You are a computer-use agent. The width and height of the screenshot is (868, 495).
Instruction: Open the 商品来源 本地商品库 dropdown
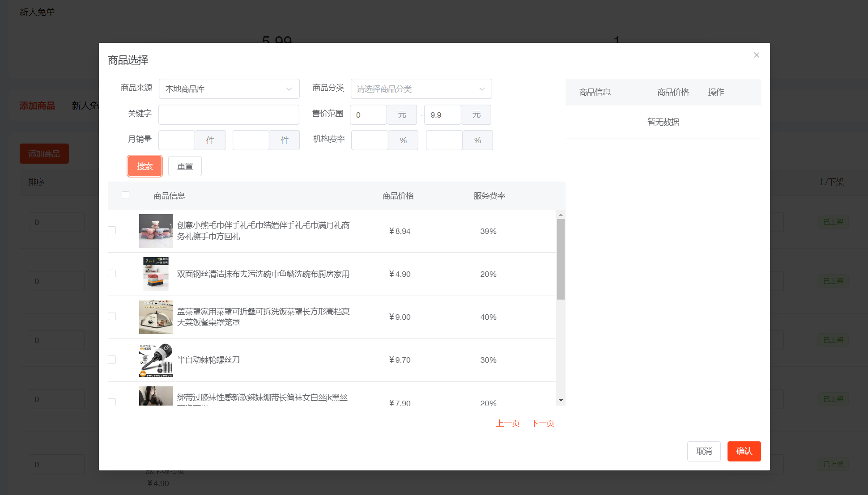(229, 89)
